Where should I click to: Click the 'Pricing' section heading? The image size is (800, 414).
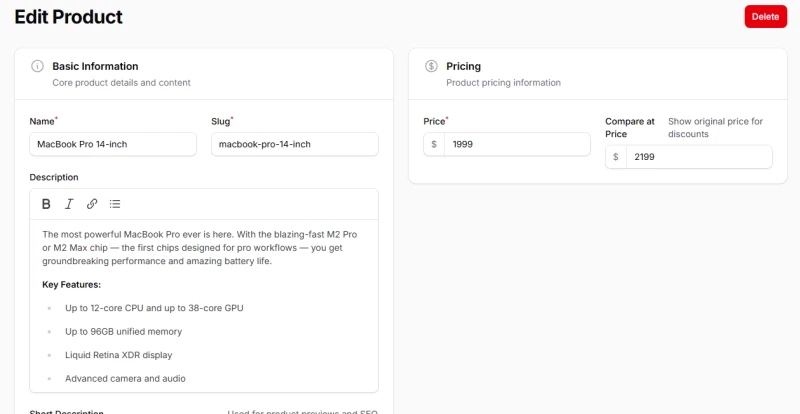tap(463, 66)
